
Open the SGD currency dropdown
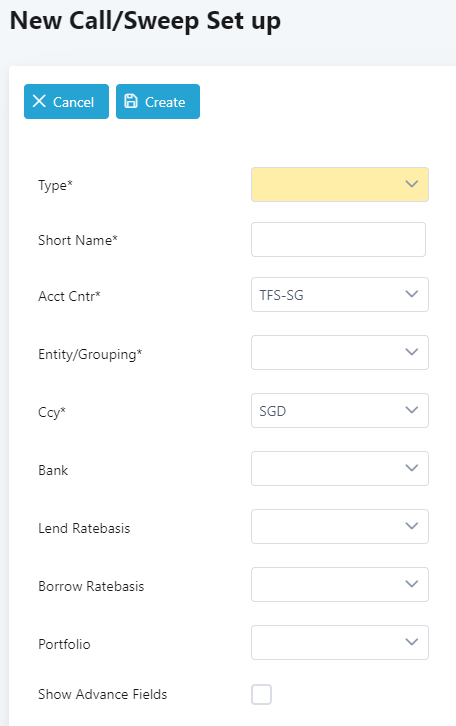click(340, 410)
